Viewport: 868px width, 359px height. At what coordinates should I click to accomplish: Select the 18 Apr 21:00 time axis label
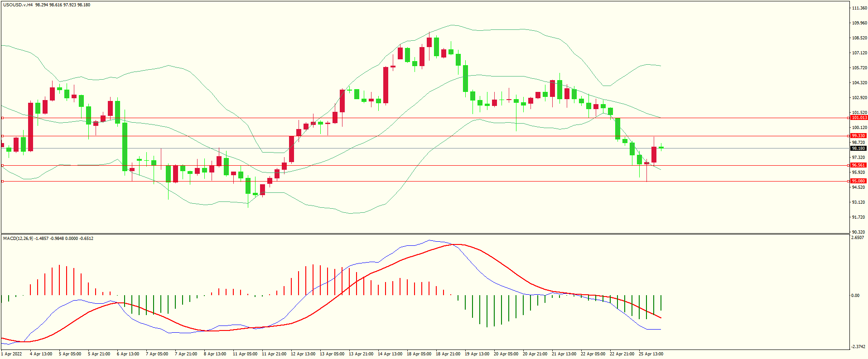coord(448,354)
